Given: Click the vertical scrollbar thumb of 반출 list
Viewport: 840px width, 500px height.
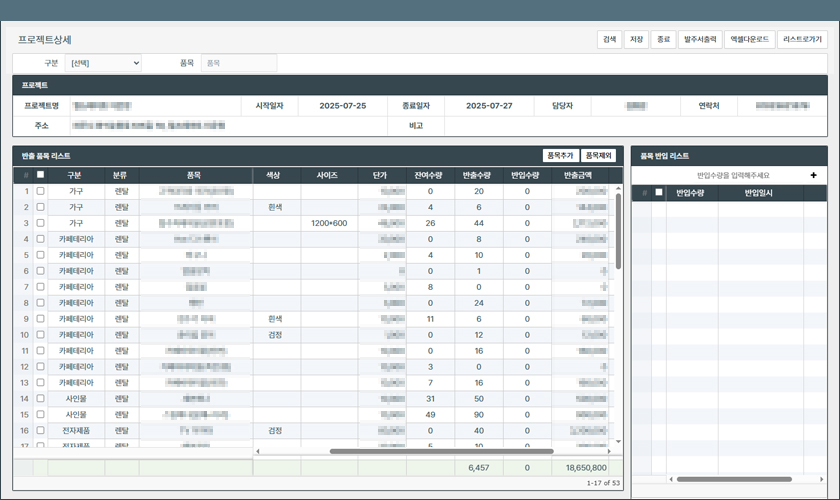Looking at the screenshot, I should (618, 230).
